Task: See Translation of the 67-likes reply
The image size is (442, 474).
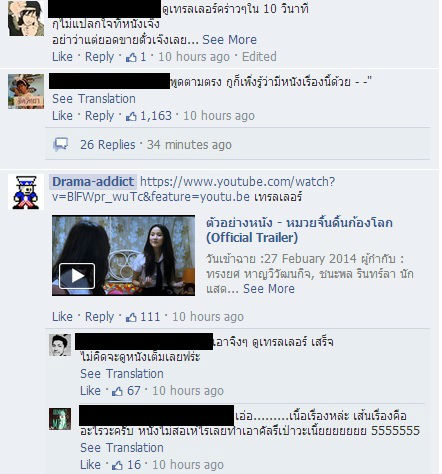Action: tap(122, 374)
